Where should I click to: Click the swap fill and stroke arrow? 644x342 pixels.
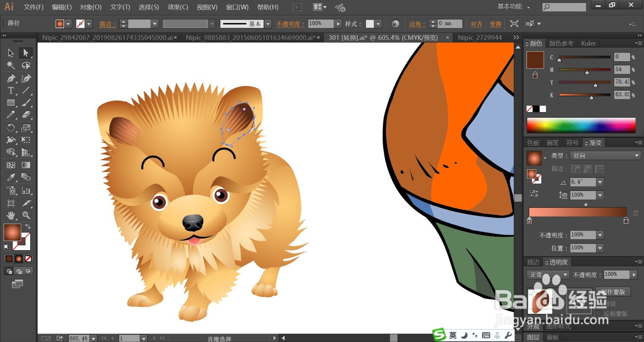tap(28, 226)
